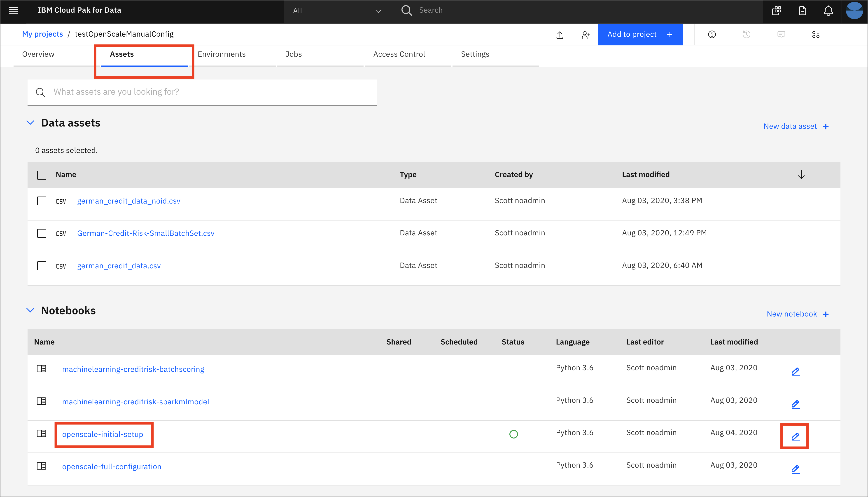This screenshot has height=497, width=868.
Task: Collapse the Notebooks section
Action: [x=30, y=310]
